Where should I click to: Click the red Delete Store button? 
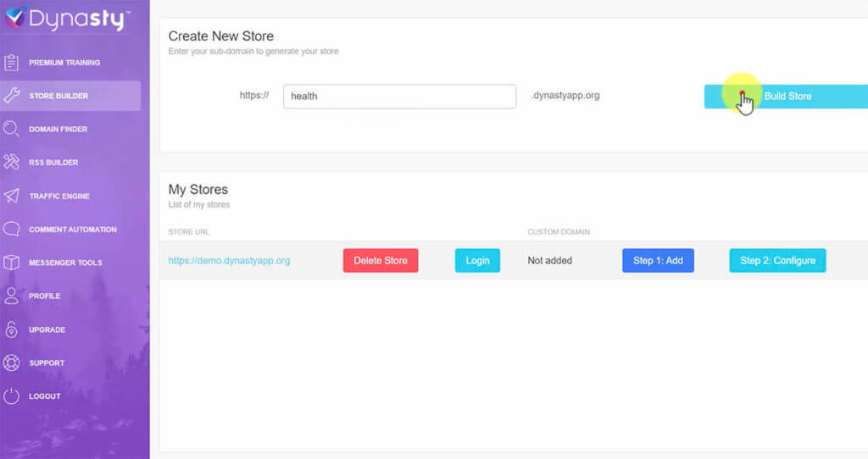[381, 261]
